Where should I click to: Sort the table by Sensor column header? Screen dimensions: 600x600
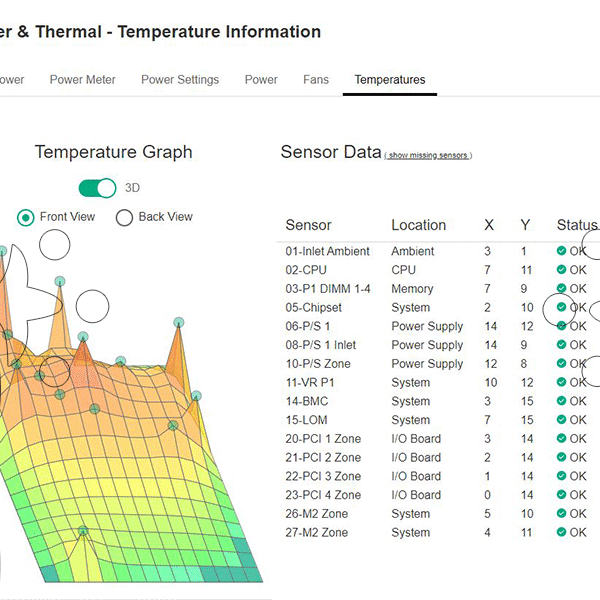tap(308, 225)
